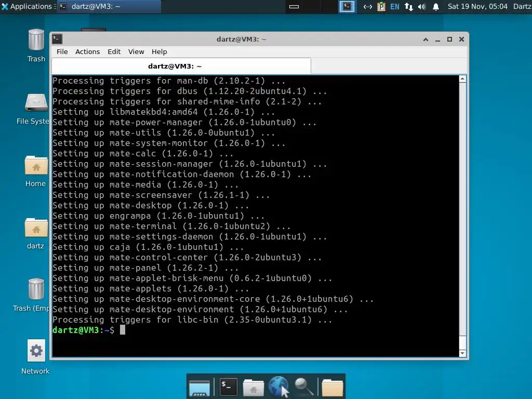The width and height of the screenshot is (532, 399).
Task: Click the line 'Setting up mate-control-center'
Action: (187, 257)
